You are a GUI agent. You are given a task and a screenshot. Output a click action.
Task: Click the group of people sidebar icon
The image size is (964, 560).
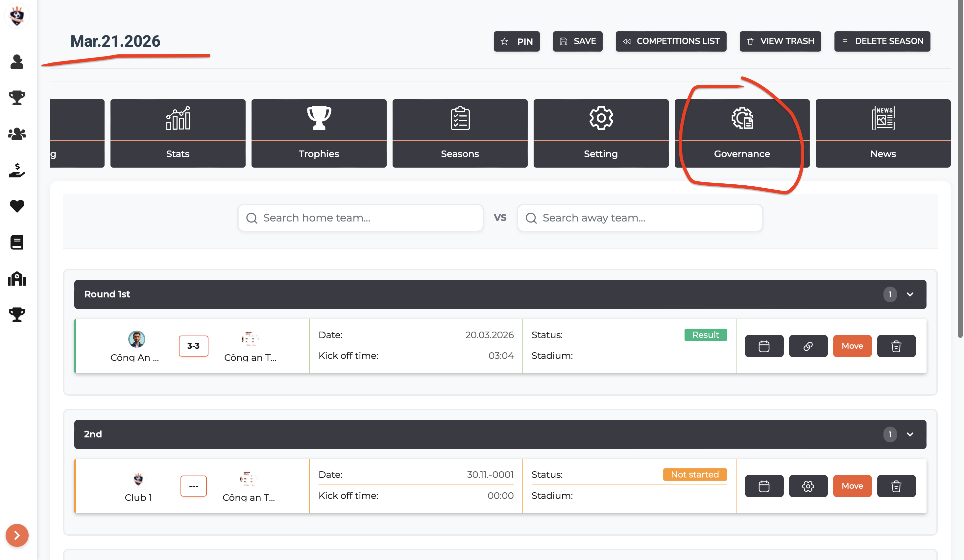point(17,134)
